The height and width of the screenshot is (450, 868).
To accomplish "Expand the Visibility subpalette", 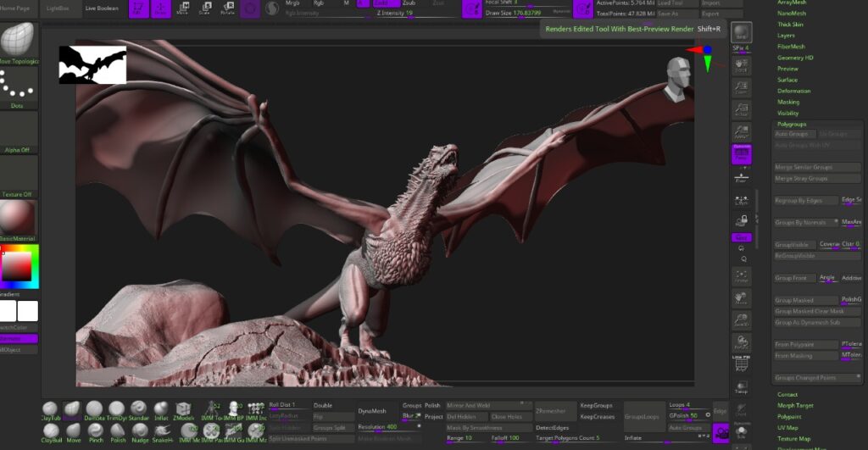I will (x=787, y=113).
